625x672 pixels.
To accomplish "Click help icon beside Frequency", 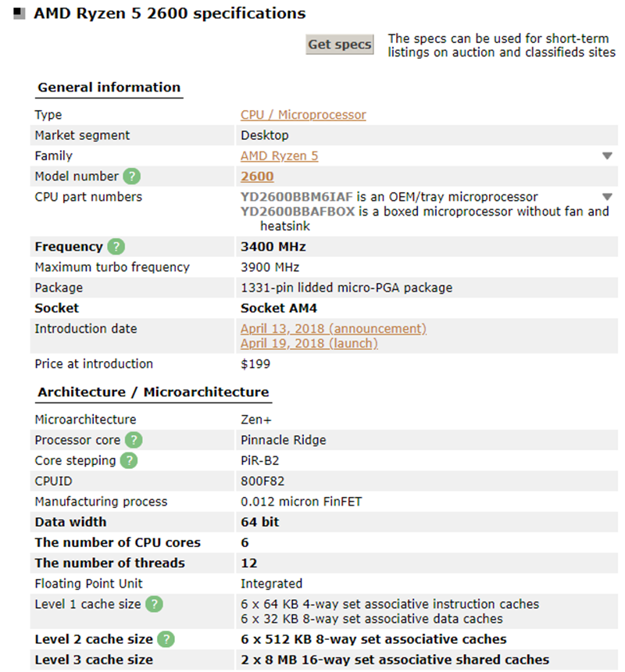I will coord(116,247).
